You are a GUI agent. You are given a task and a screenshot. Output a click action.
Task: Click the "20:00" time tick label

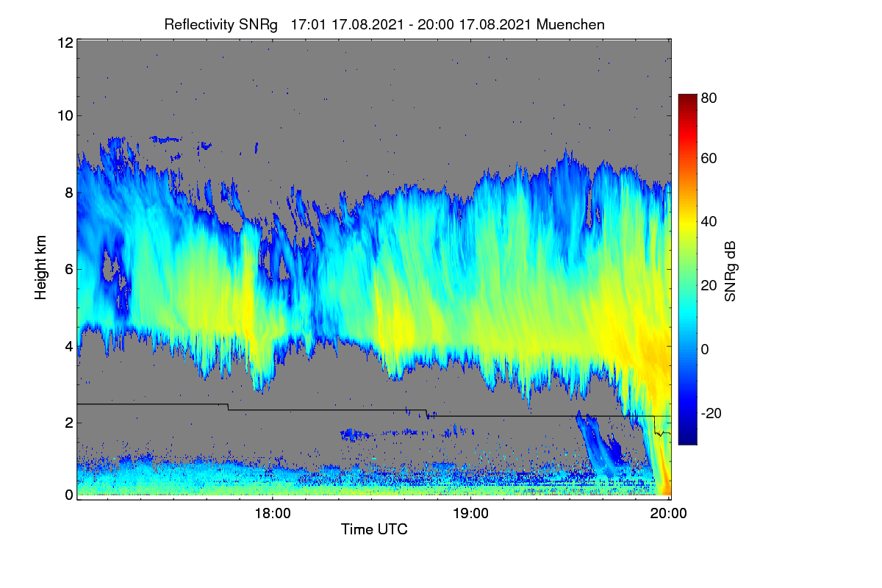(669, 513)
